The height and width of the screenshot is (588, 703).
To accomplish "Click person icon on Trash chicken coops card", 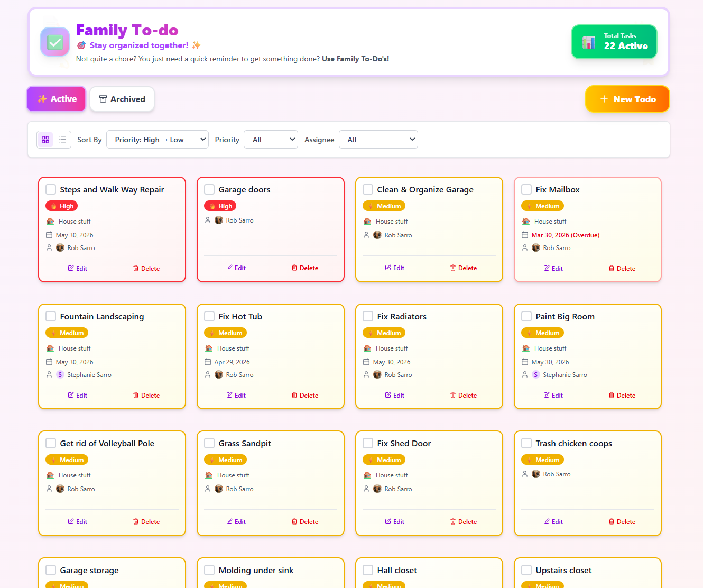I will click(x=525, y=474).
